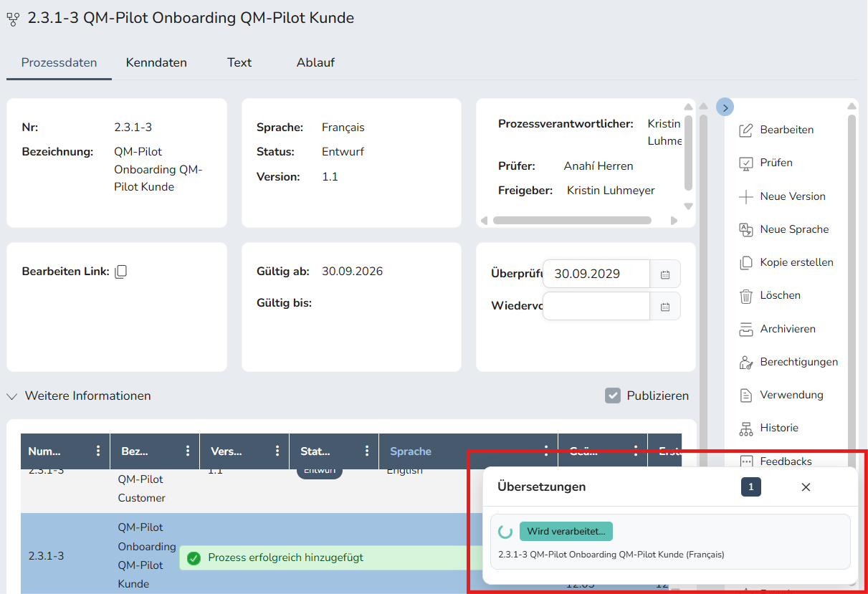The height and width of the screenshot is (594, 868).
Task: Click the Wiedervorlage date input field
Action: [x=596, y=306]
